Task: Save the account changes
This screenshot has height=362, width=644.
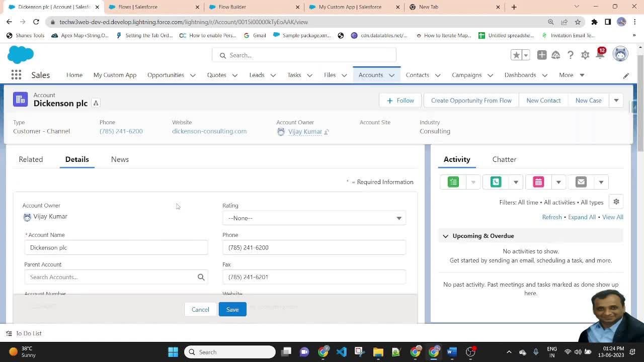Action: click(232, 310)
